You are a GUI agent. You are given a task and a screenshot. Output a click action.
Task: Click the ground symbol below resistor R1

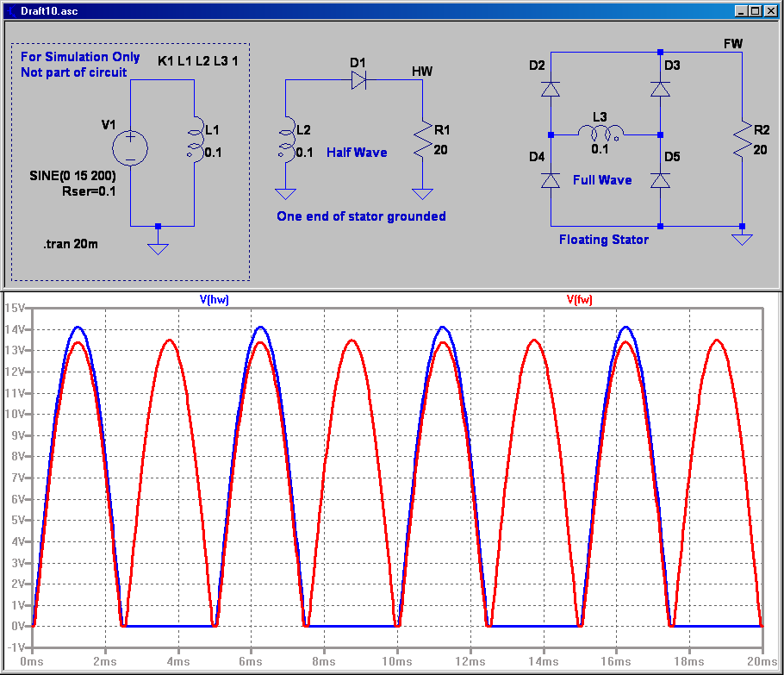[422, 194]
